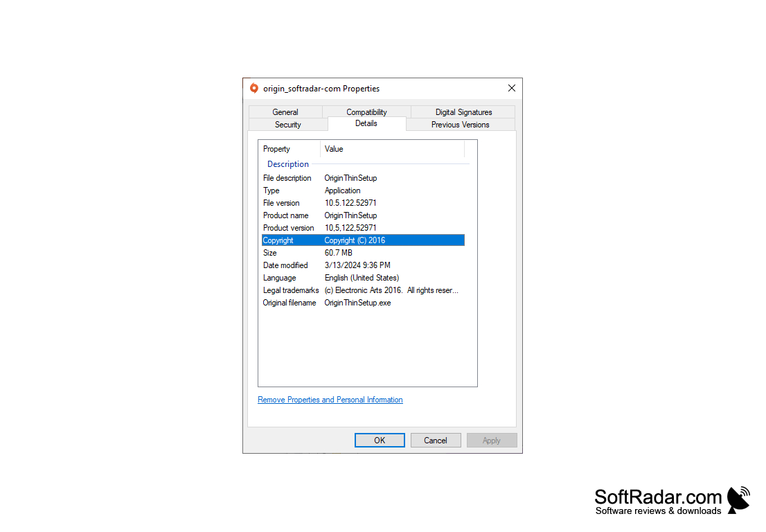Screen dimensions: 766x532
Task: Click the value English (United States)
Action: 362,278
